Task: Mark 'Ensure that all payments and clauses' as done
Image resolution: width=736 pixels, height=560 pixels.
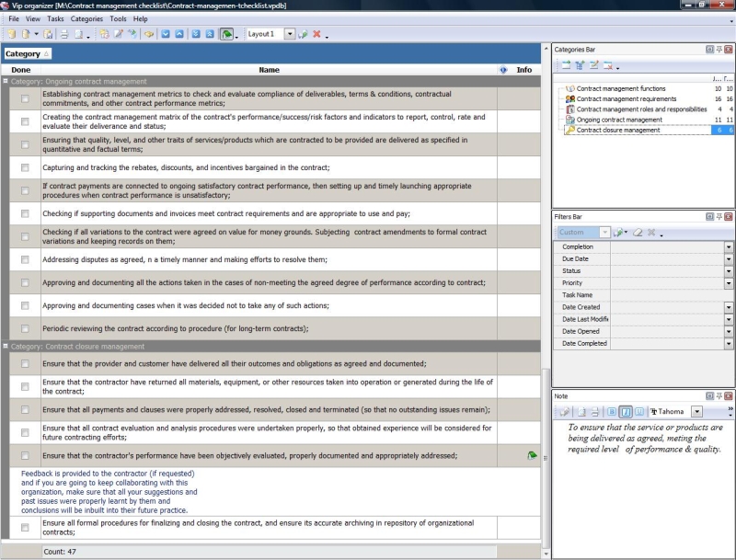Action: [x=25, y=409]
